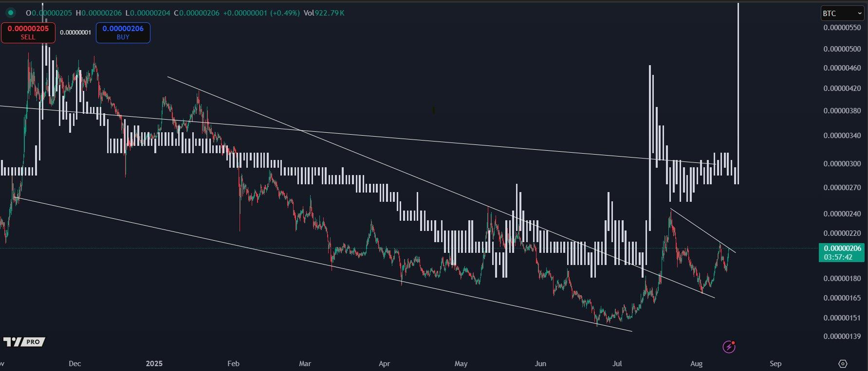Click the blue BUY 0.00000206 button
Viewport: 868px width, 371px height.
tap(123, 33)
